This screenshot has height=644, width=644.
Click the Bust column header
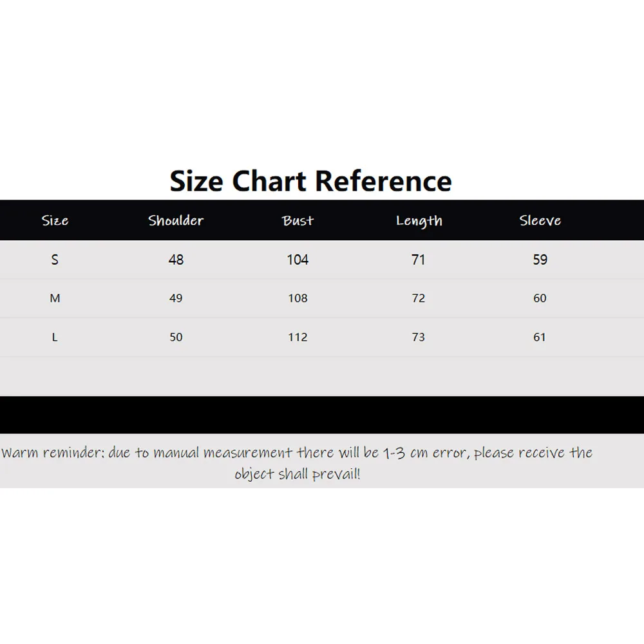(x=298, y=220)
